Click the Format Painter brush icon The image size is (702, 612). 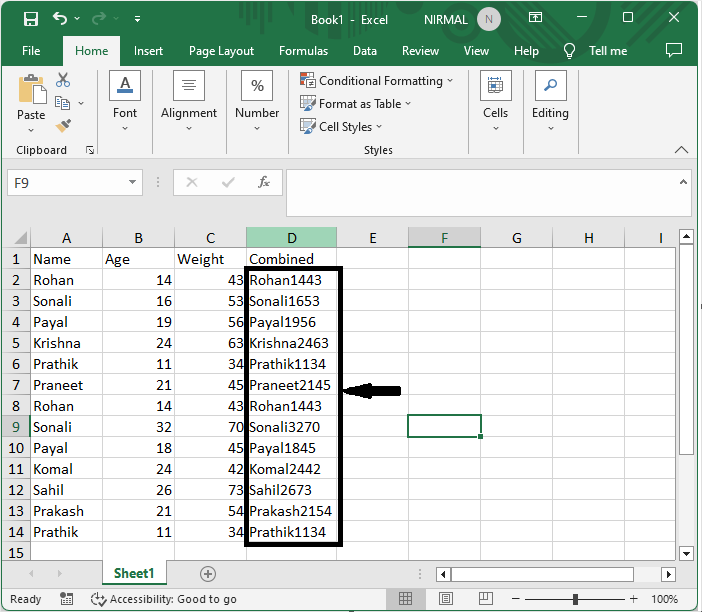63,126
